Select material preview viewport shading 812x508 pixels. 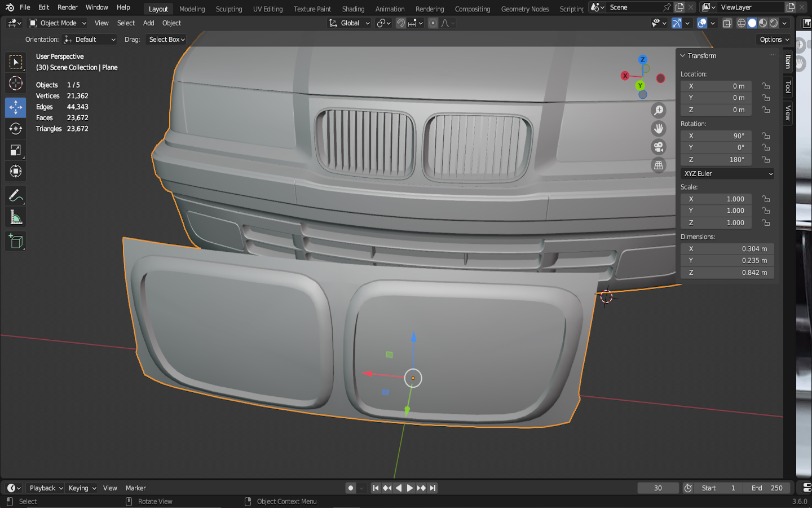point(763,23)
